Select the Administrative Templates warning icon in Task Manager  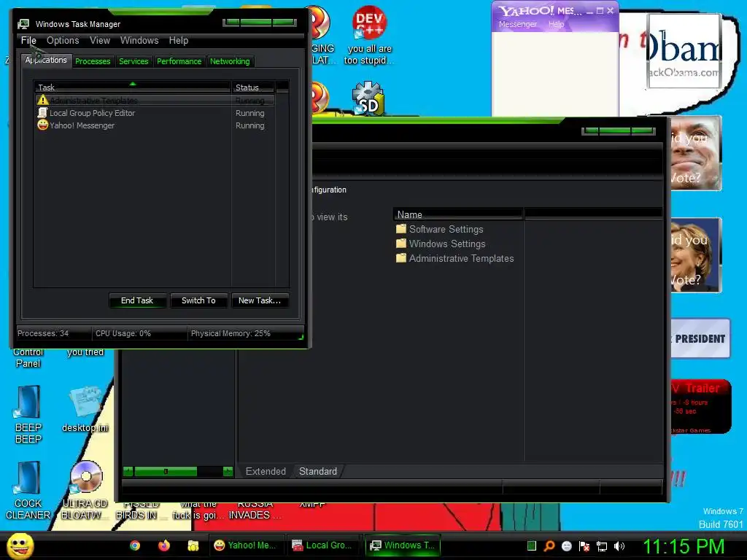click(42, 100)
